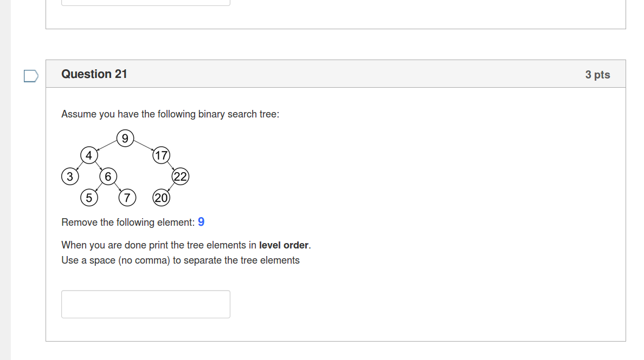Image resolution: width=644 pixels, height=360 pixels.
Task: Click the flag icon beside Question 21
Action: 31,76
